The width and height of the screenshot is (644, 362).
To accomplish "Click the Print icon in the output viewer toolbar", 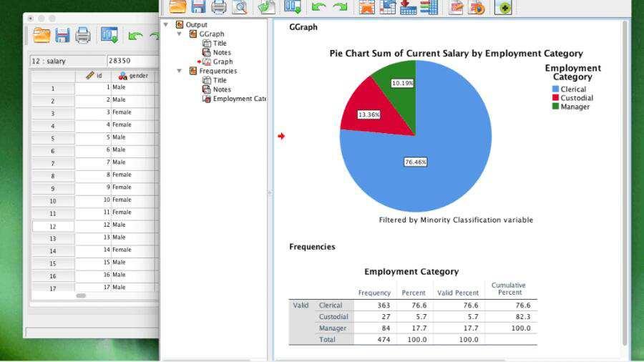I will coord(219,7).
